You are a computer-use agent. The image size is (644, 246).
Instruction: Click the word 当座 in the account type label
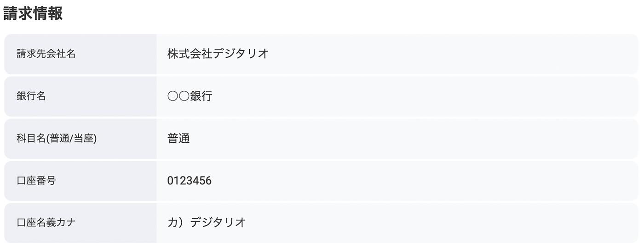coord(84,139)
